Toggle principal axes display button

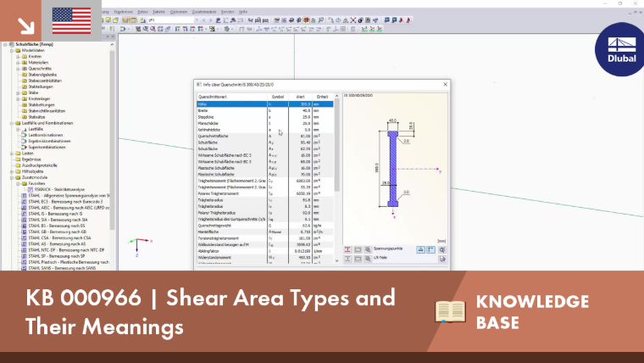coord(430,249)
